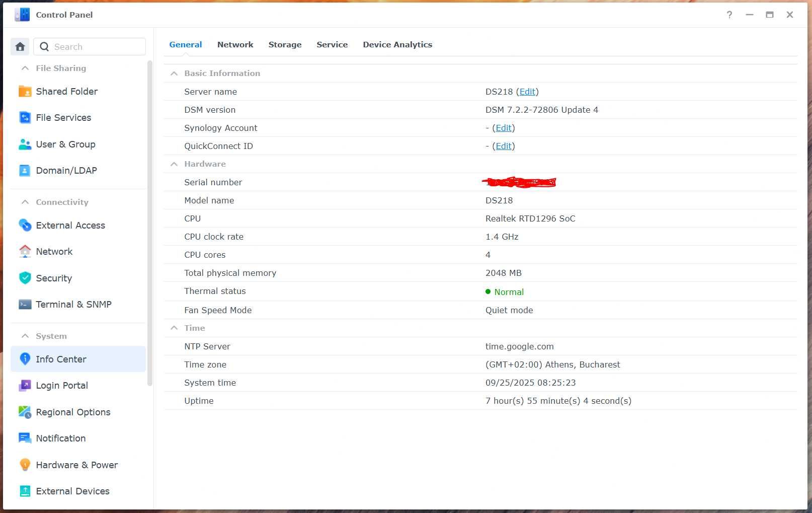Open Security shield icon
This screenshot has height=513, width=812.
[x=25, y=278]
